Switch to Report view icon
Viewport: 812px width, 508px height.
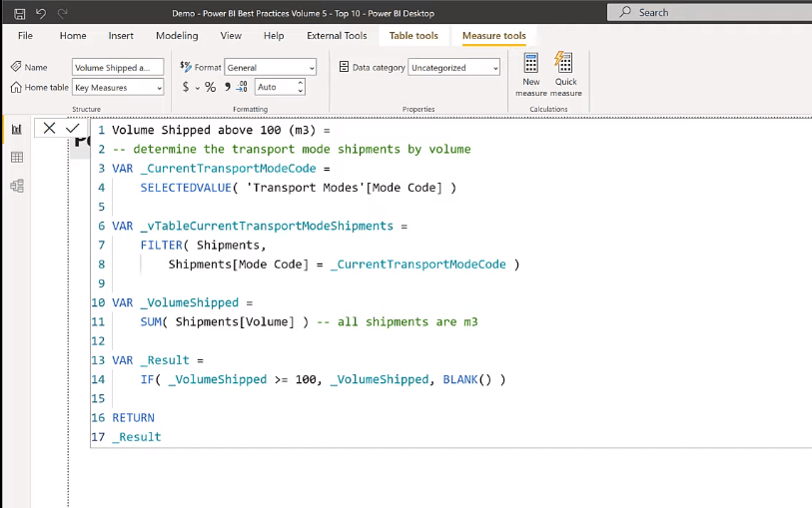click(17, 129)
